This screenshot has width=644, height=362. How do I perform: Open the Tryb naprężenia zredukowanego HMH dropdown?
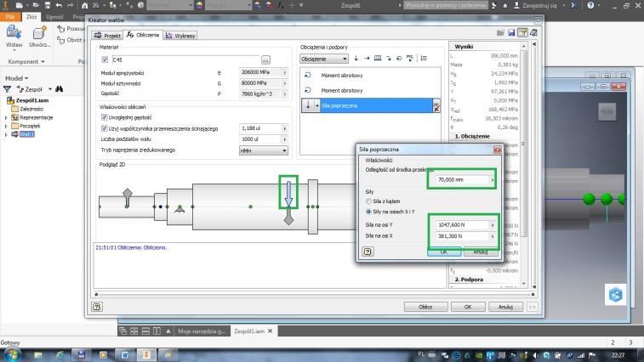click(x=263, y=150)
